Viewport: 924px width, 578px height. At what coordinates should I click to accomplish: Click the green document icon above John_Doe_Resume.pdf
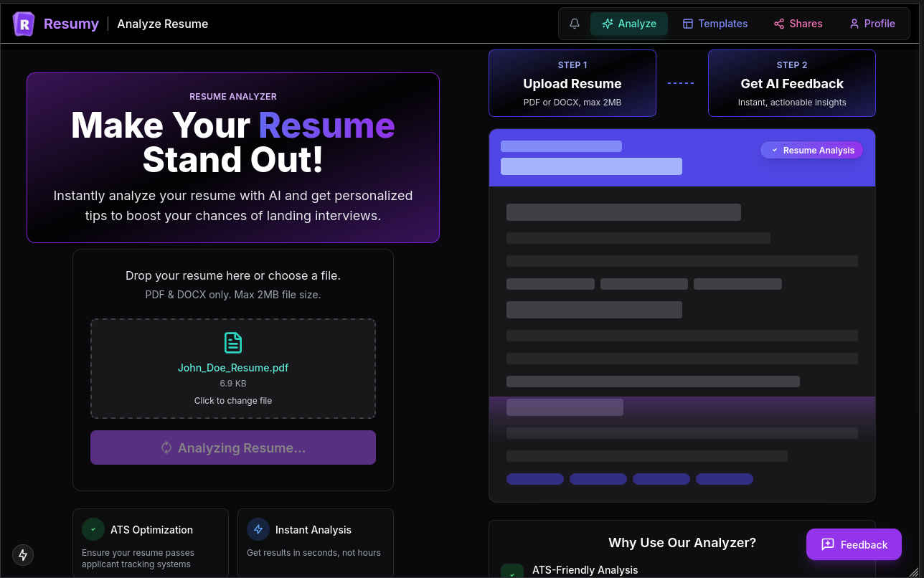[233, 342]
